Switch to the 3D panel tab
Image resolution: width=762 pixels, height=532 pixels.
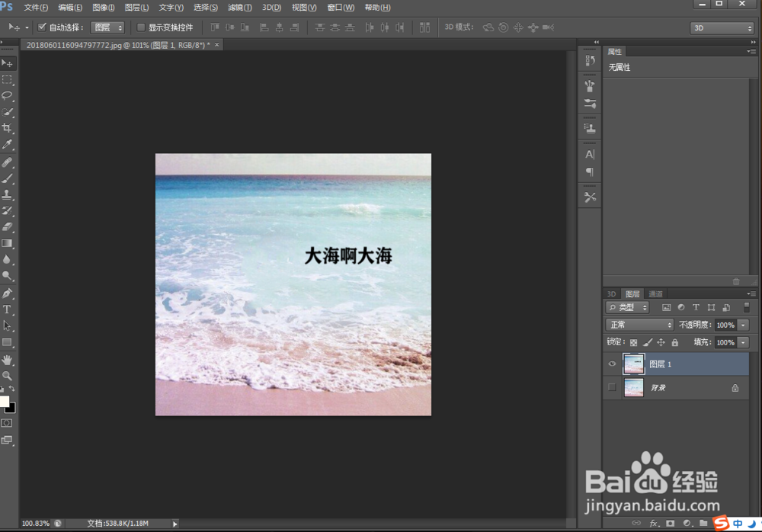click(x=611, y=293)
